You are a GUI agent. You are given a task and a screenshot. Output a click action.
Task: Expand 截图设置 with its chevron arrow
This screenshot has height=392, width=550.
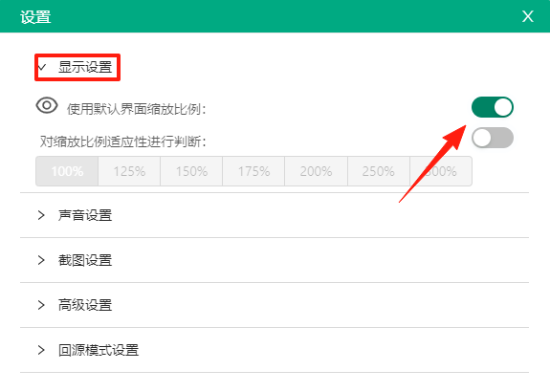click(x=41, y=260)
